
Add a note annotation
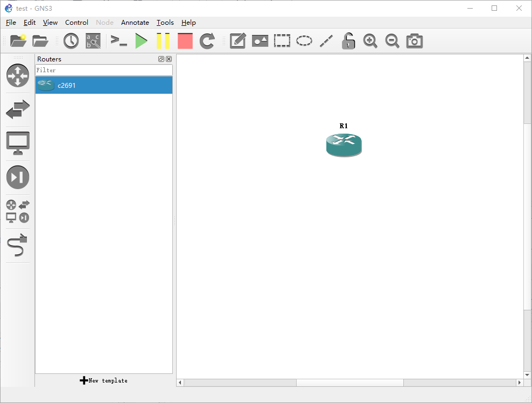point(237,41)
